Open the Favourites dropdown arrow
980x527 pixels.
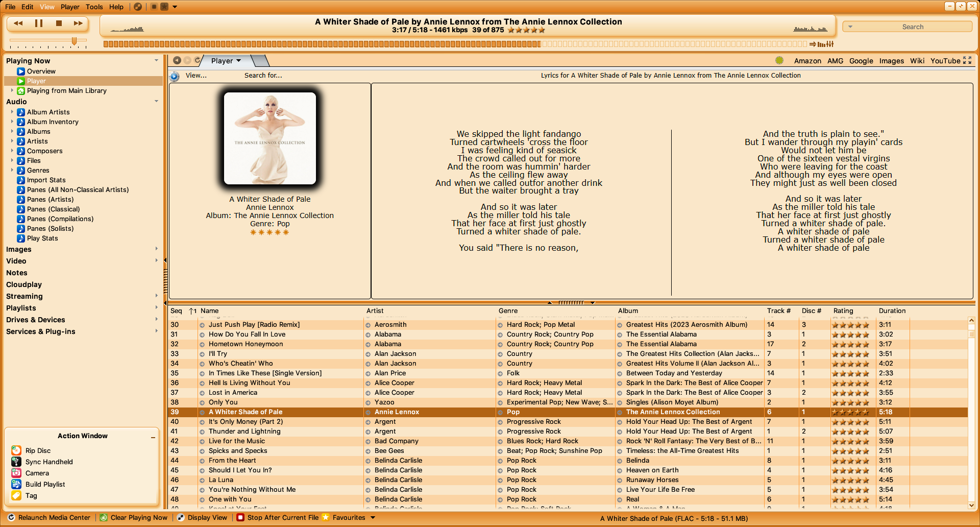tap(373, 518)
